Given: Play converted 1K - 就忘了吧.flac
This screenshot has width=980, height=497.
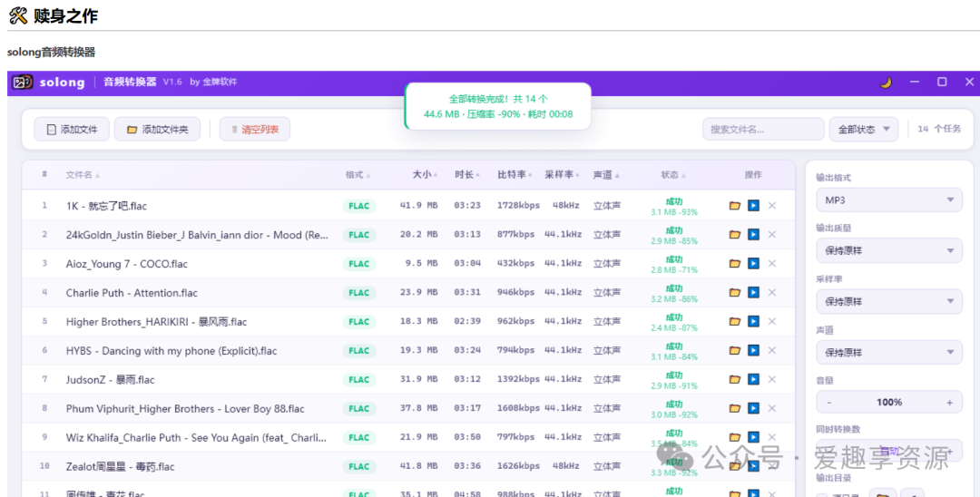Looking at the screenshot, I should [x=754, y=205].
